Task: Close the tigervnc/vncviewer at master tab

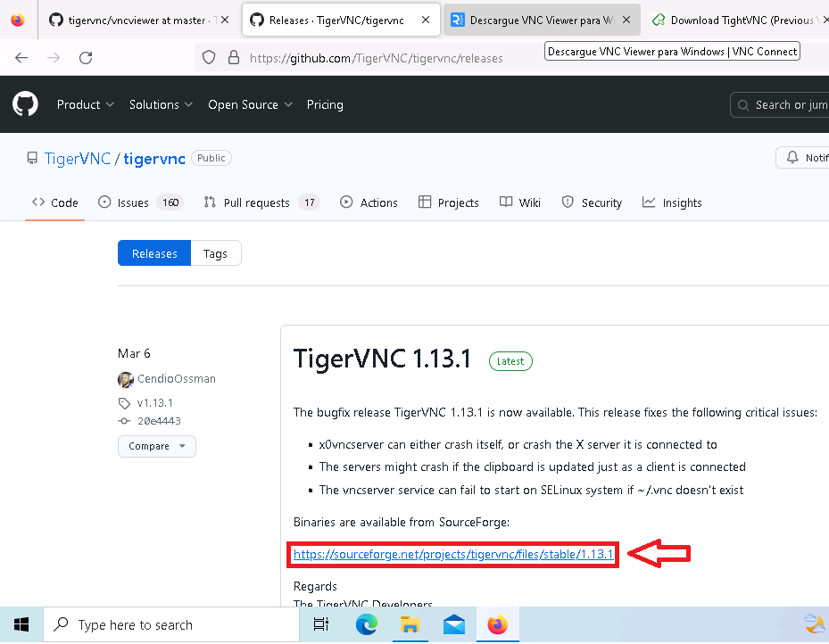Action: pyautogui.click(x=225, y=21)
